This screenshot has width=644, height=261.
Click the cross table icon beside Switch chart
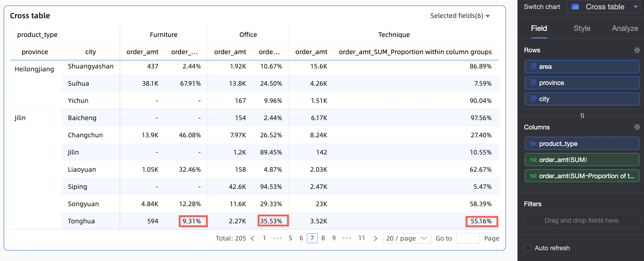pos(575,7)
